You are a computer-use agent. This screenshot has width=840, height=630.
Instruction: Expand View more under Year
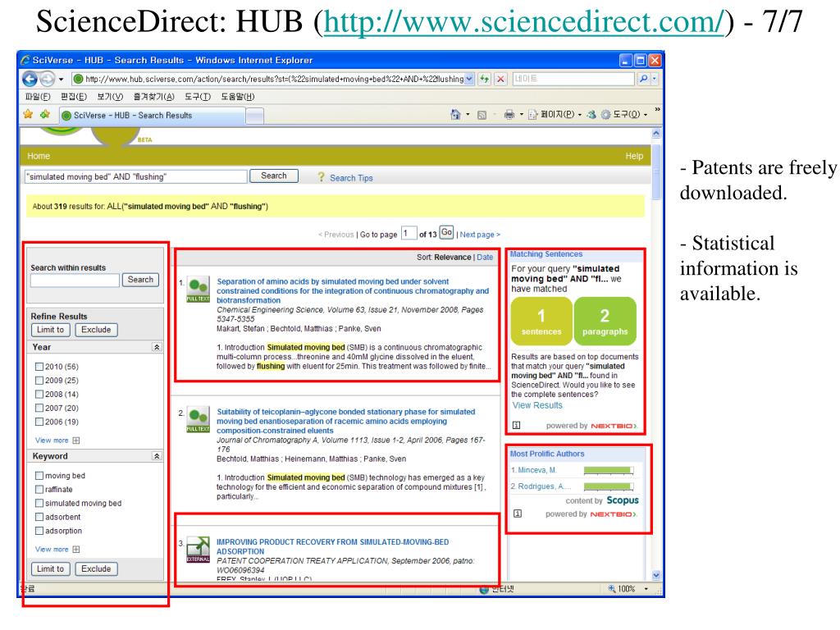pos(57,441)
